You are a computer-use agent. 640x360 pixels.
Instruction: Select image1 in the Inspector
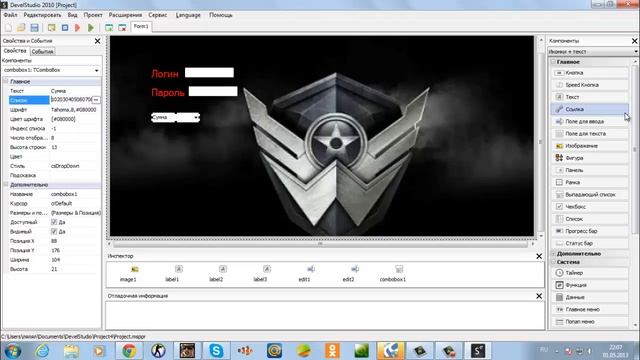(128, 273)
